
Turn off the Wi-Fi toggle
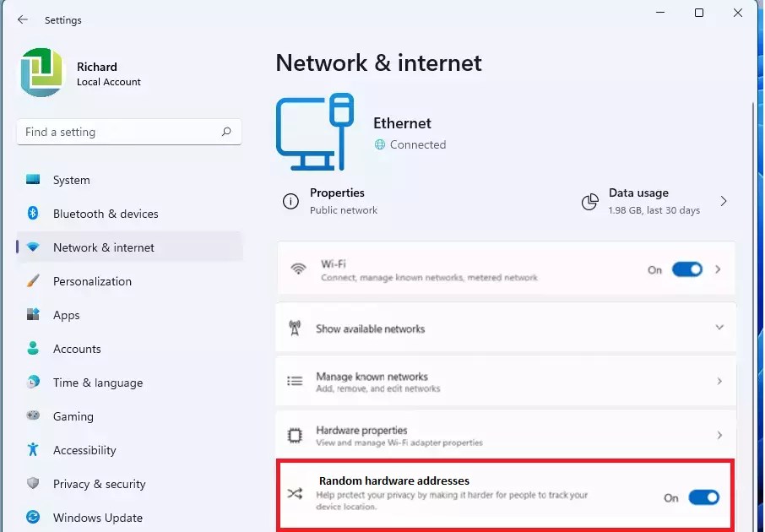click(686, 269)
